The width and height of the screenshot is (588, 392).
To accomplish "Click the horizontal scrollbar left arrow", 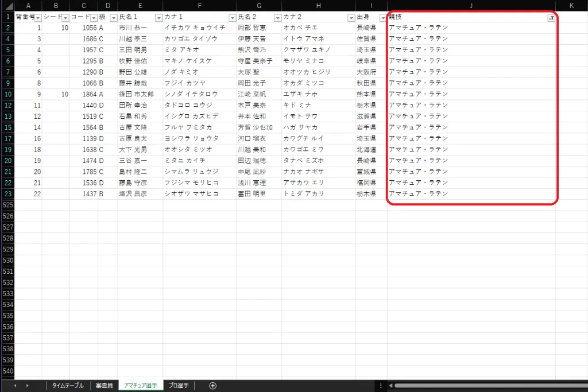I will 391,386.
